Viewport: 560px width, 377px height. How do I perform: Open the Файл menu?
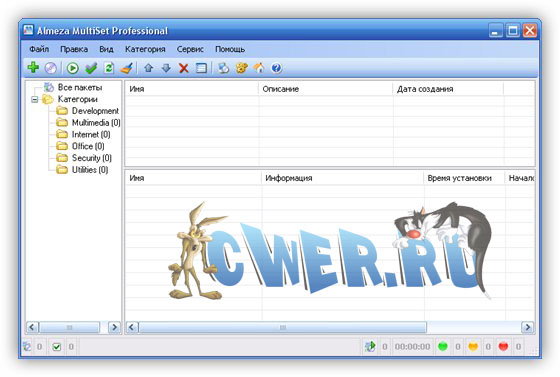pyautogui.click(x=39, y=49)
